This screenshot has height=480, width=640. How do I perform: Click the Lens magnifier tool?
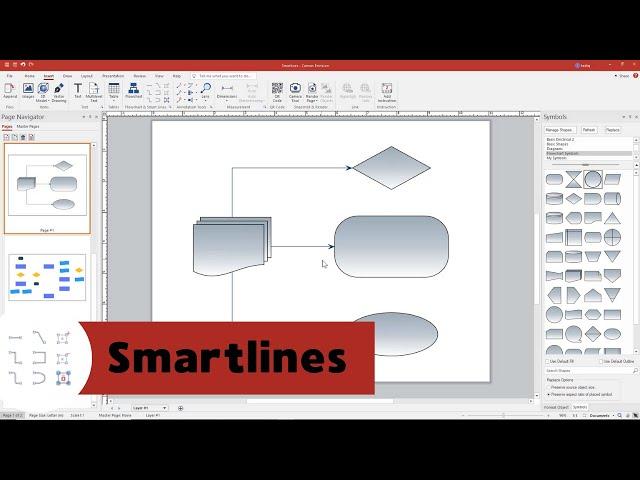(x=206, y=91)
